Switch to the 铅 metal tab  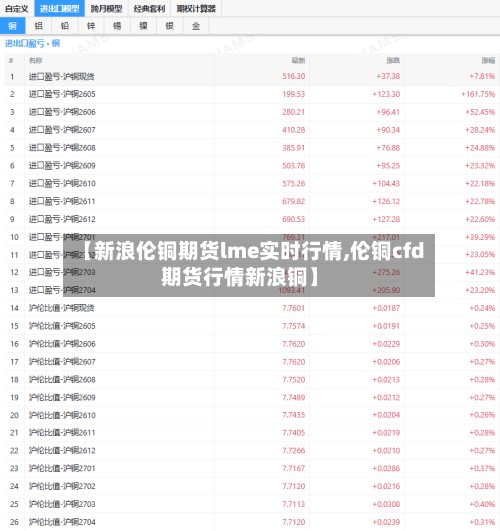pyautogui.click(x=65, y=26)
